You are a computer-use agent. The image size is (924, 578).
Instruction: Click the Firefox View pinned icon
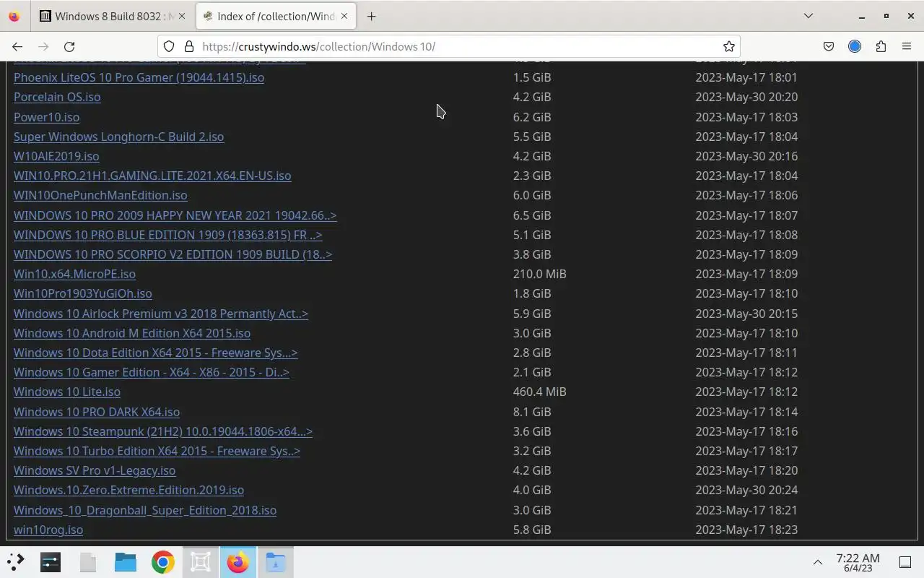pyautogui.click(x=14, y=16)
